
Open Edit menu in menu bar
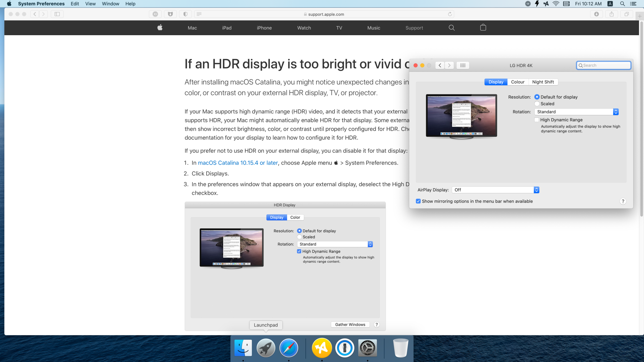pyautogui.click(x=75, y=4)
